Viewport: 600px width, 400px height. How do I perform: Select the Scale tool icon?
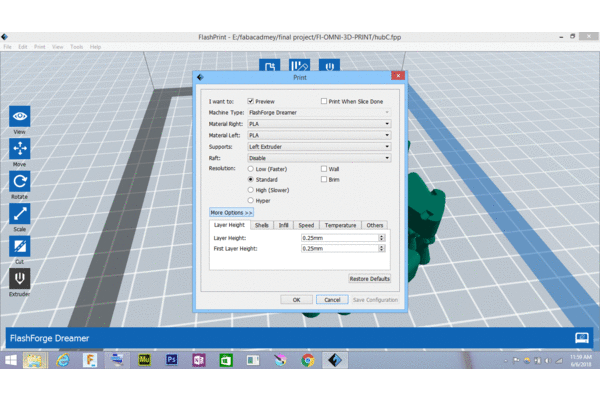[x=20, y=214]
